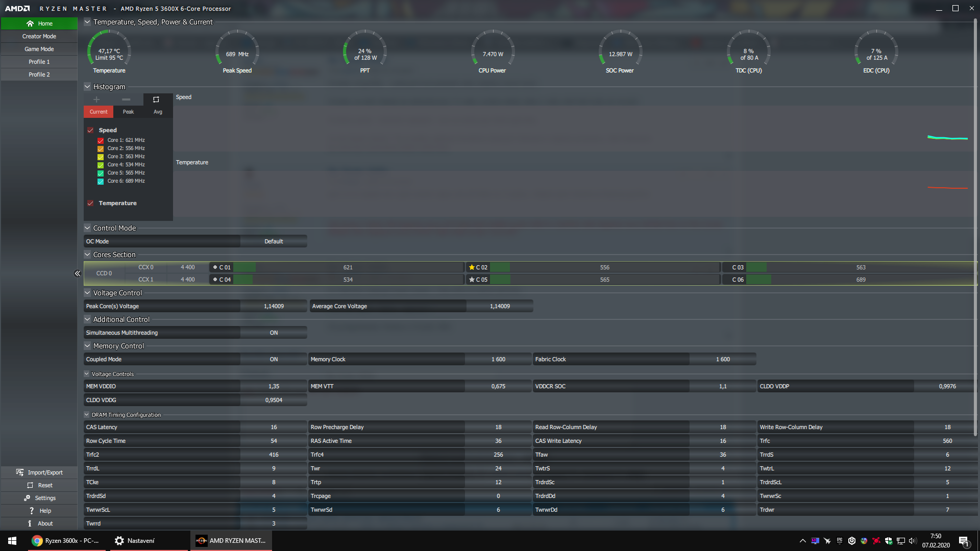Click the star icon on core C 02
This screenshot has height=551, width=980.
coord(472,267)
